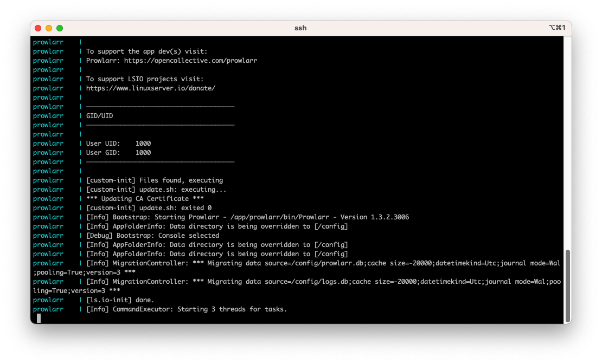Click '[custom-init] update.sh: executing...' line
Image resolution: width=602 pixels, height=364 pixels.
click(156, 190)
